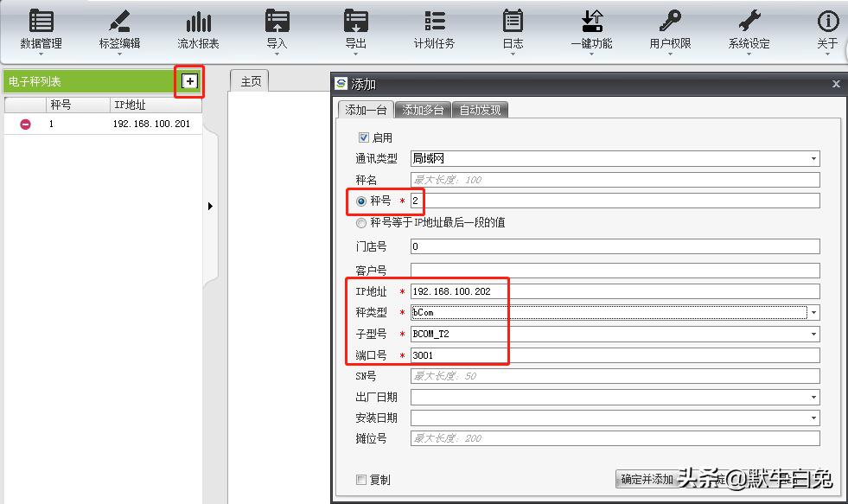Click the red delete icon for scale 1
Viewport: 848px width, 504px height.
click(x=23, y=124)
